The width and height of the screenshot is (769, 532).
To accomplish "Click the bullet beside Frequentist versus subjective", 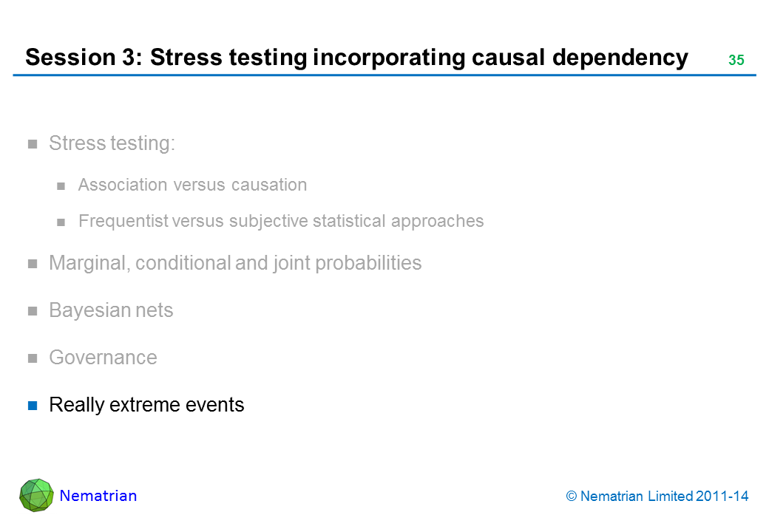I will [x=62, y=222].
